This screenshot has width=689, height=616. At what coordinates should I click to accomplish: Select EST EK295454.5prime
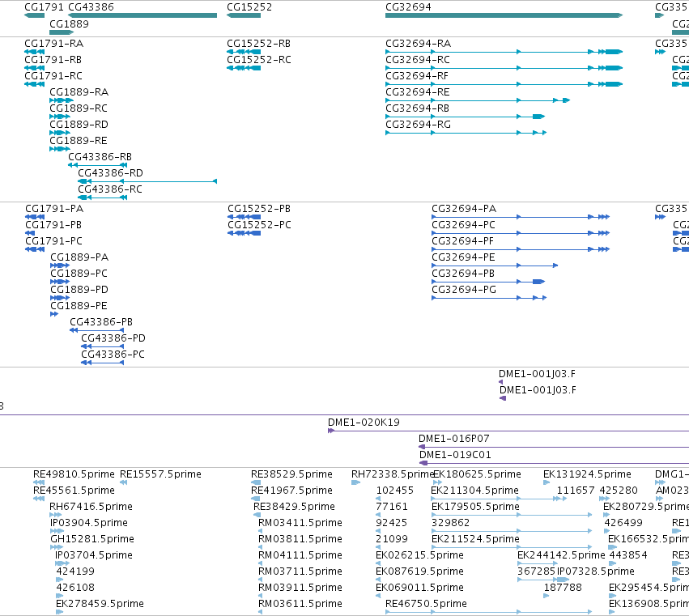click(649, 588)
